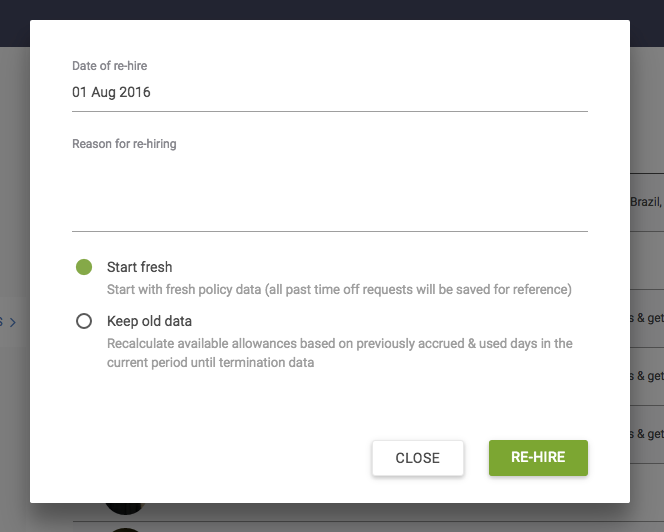Click the "Brazil," text behind the dialog
The height and width of the screenshot is (532, 664).
point(646,201)
